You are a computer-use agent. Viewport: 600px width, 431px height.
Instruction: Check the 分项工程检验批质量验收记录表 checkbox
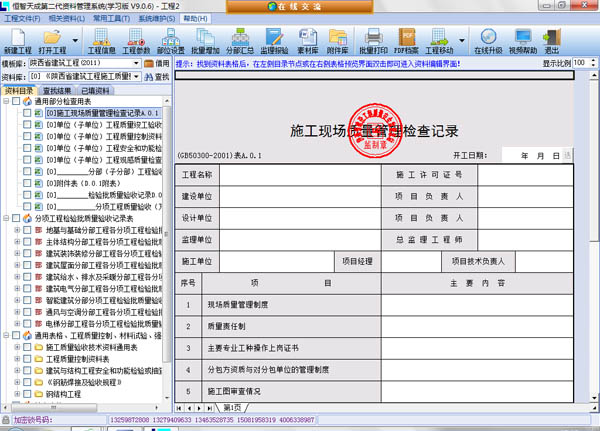16,218
